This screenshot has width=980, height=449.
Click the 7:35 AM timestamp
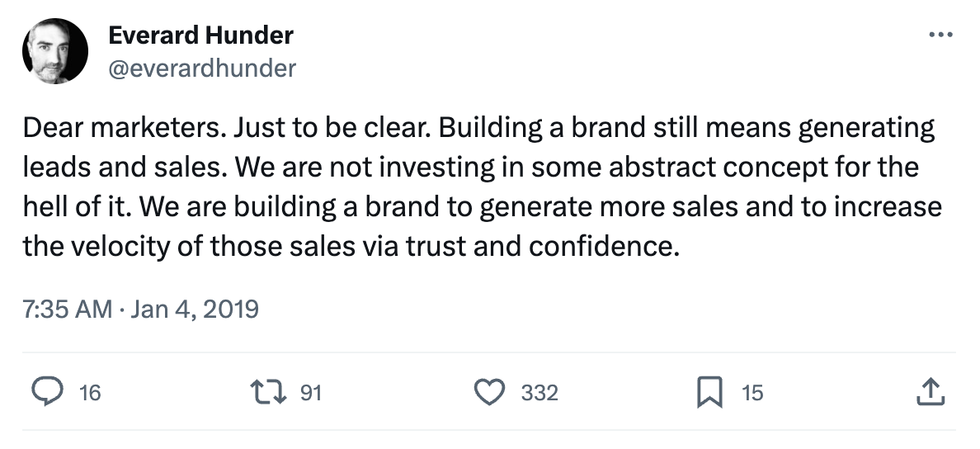tap(68, 310)
